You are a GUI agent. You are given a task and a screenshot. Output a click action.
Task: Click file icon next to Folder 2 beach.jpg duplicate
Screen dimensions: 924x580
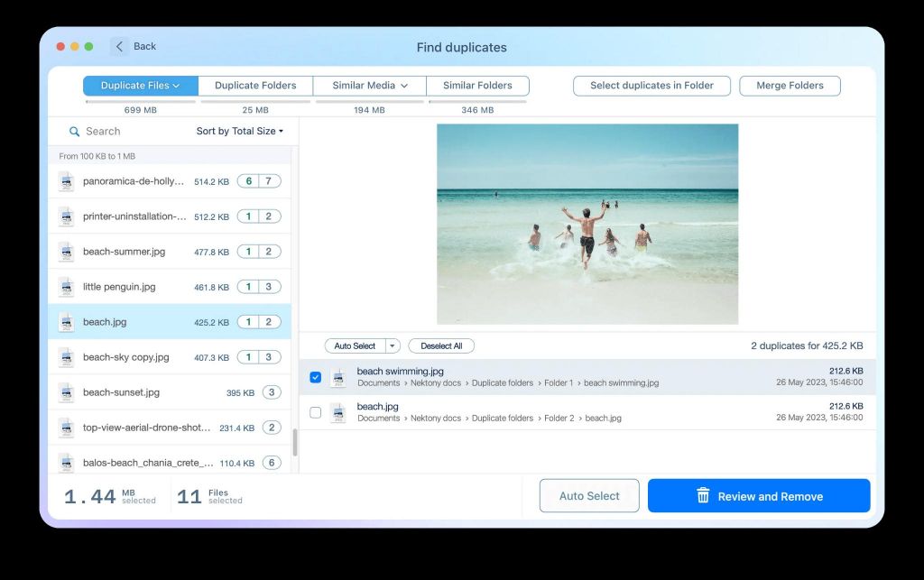coord(338,413)
